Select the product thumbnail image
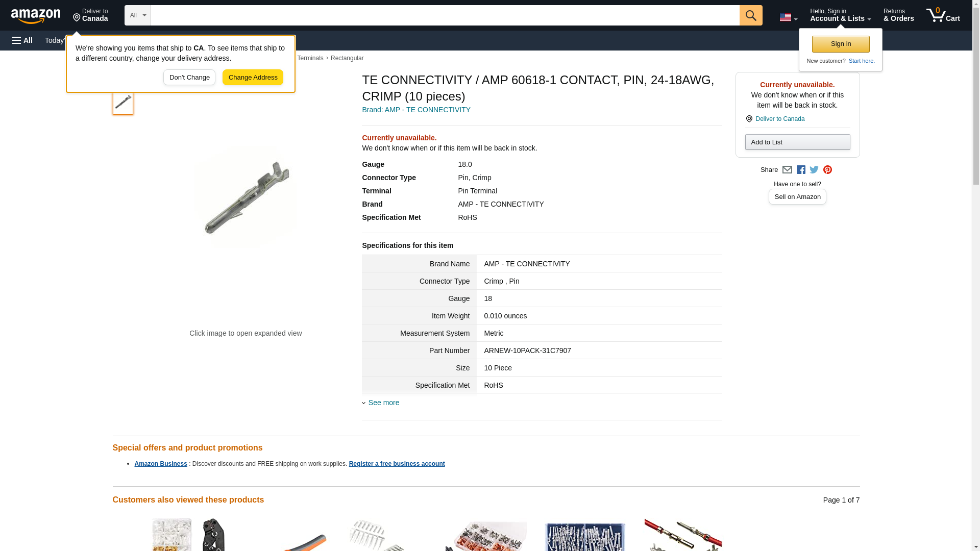Viewport: 980px width, 551px height. [x=123, y=102]
